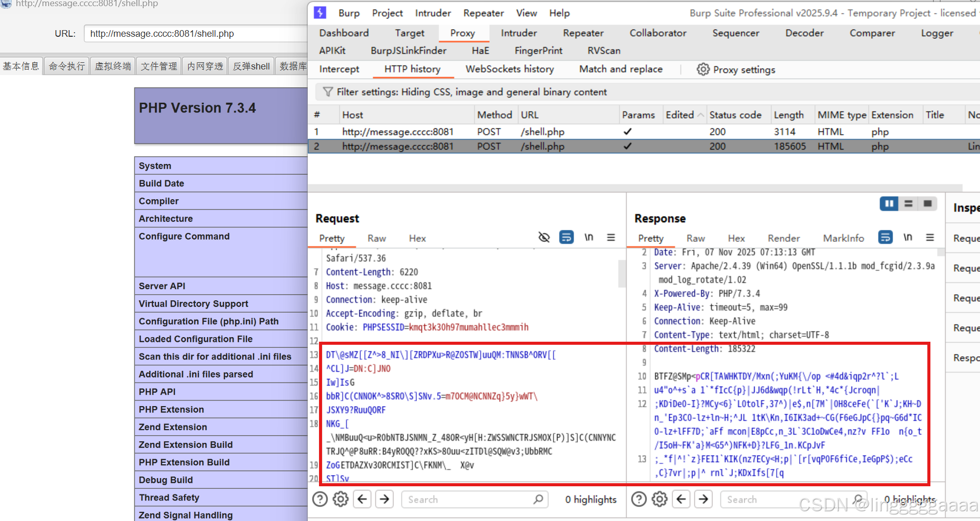Open 反弹shell tab in webshell window
980x521 pixels.
(251, 66)
